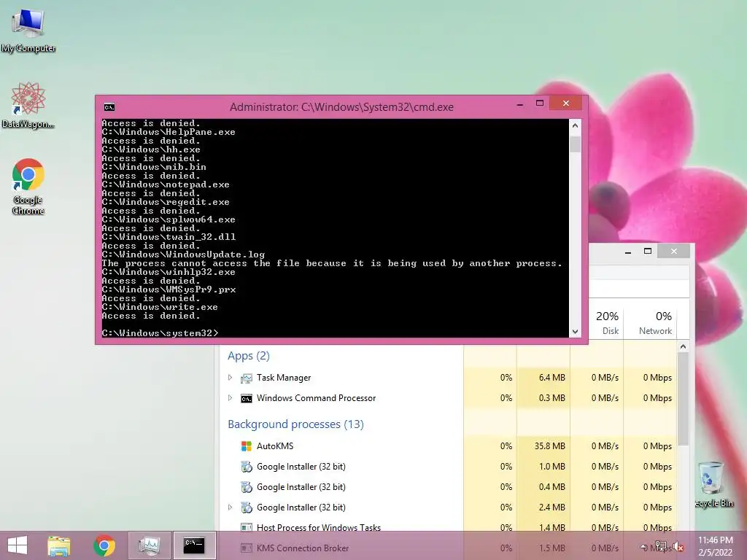747x560 pixels.
Task: Click Task Manager scrollbar up arrow
Action: click(683, 347)
